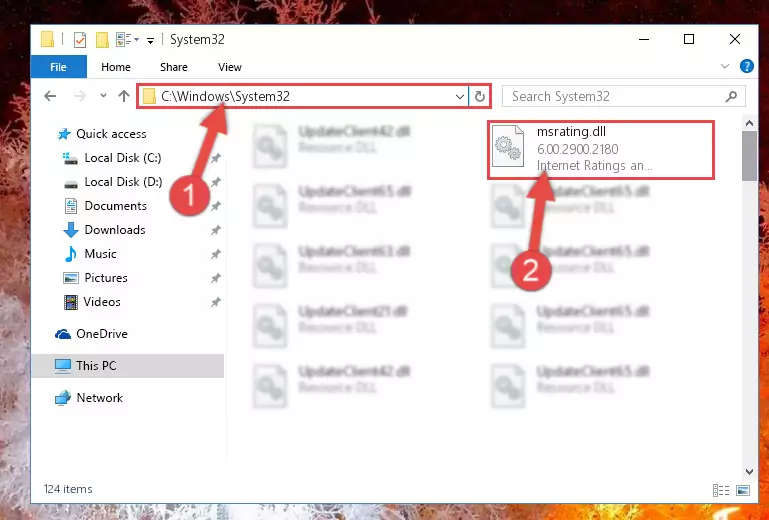The height and width of the screenshot is (520, 769).
Task: Click the 124 items status text
Action: click(x=68, y=489)
